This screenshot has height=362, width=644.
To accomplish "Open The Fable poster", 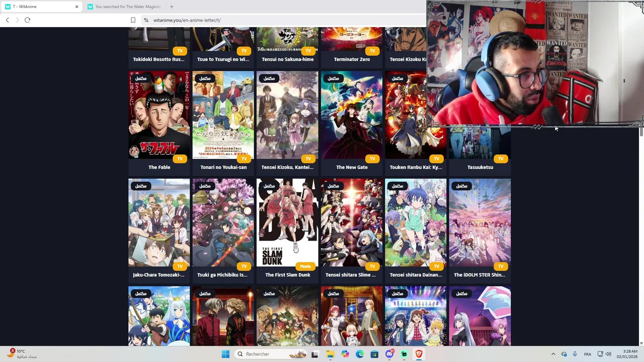I will point(159,115).
